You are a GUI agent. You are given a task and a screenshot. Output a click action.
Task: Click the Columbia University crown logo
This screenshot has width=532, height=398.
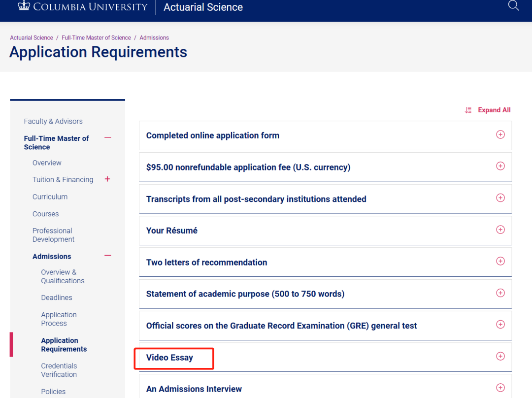click(23, 6)
